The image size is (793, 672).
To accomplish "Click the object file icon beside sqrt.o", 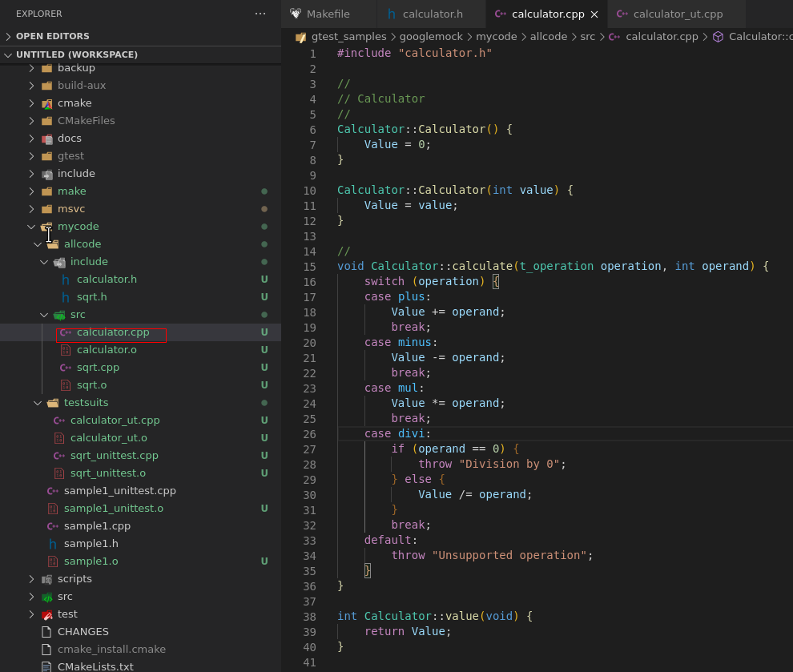I will pyautogui.click(x=66, y=385).
